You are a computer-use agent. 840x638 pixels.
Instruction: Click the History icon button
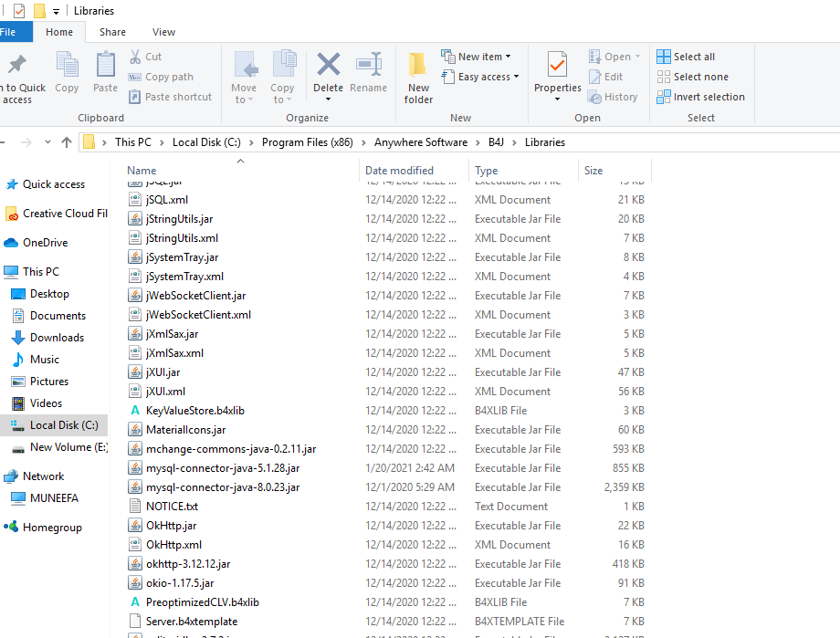point(594,97)
